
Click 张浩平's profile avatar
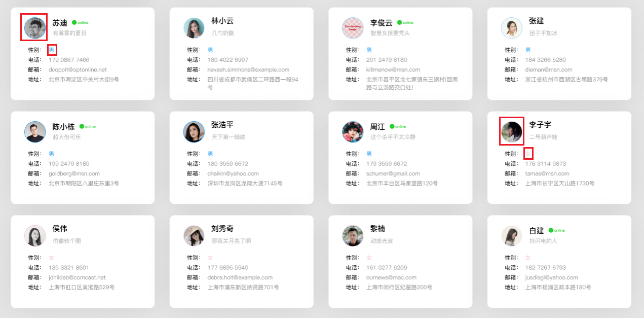click(x=194, y=132)
